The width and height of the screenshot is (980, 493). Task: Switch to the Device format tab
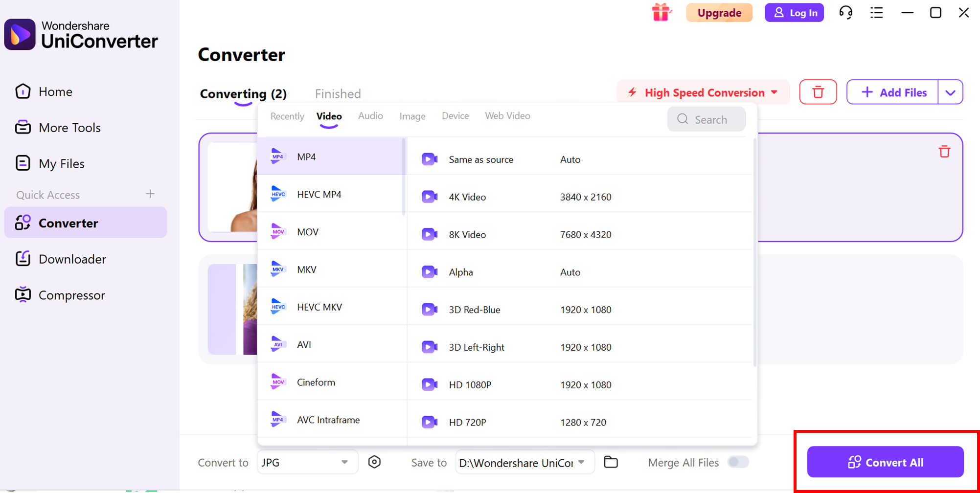455,116
